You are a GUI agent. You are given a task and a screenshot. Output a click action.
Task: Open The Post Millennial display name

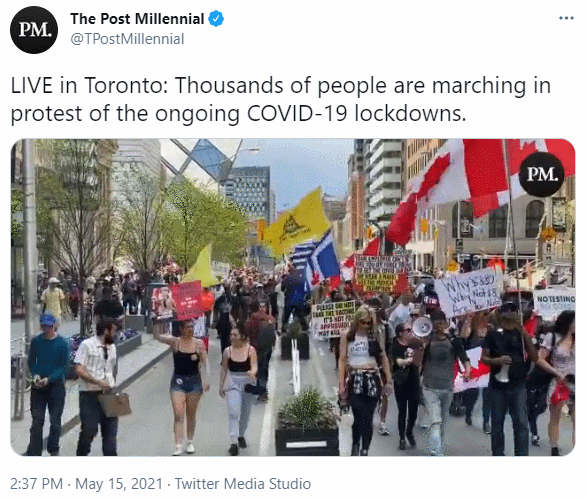(x=137, y=19)
